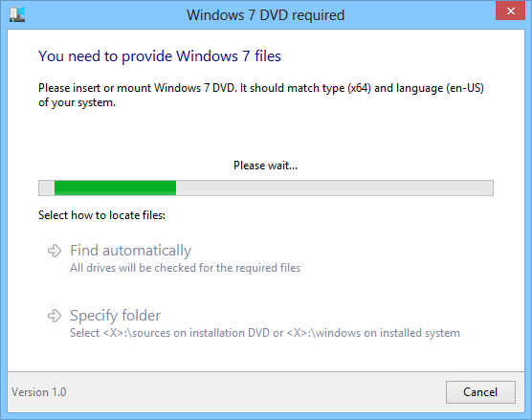Choose the Find automatically option title
The height and width of the screenshot is (420, 532).
coord(131,251)
